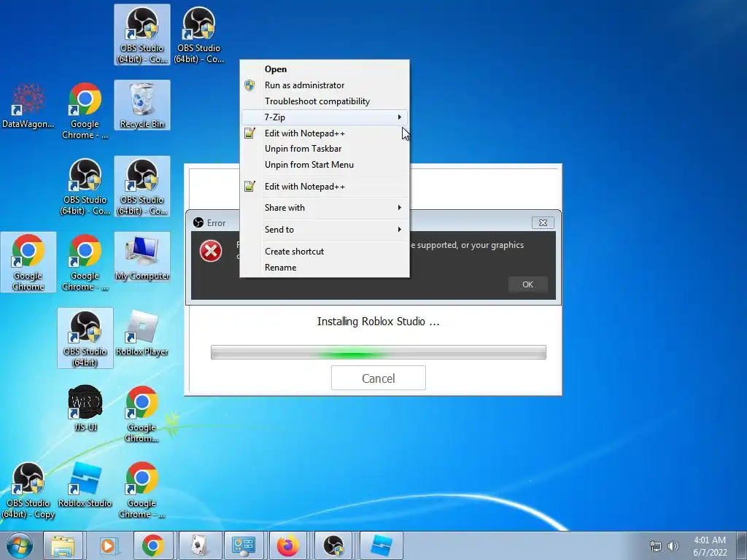
Task: Cancel the Roblox Studio installation
Action: [379, 378]
